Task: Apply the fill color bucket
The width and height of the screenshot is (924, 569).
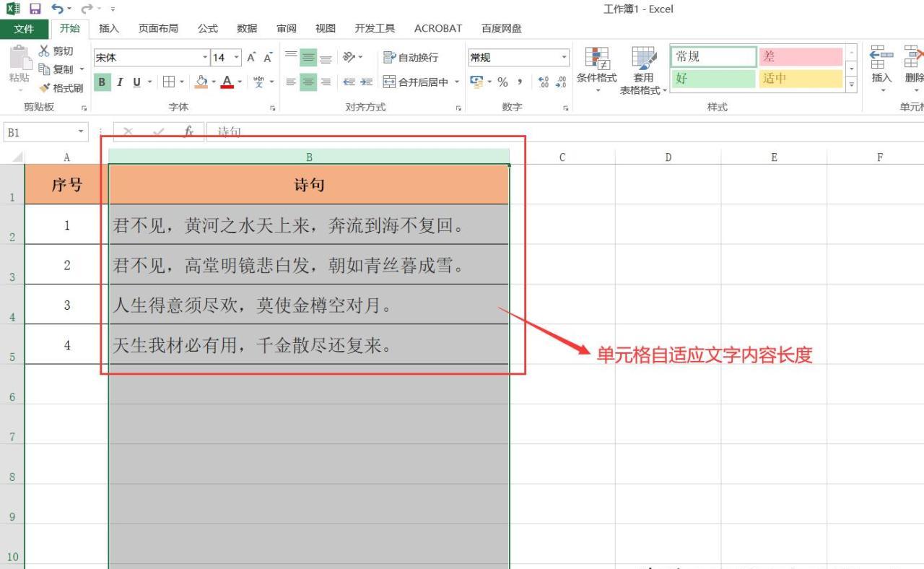Action: [x=201, y=82]
